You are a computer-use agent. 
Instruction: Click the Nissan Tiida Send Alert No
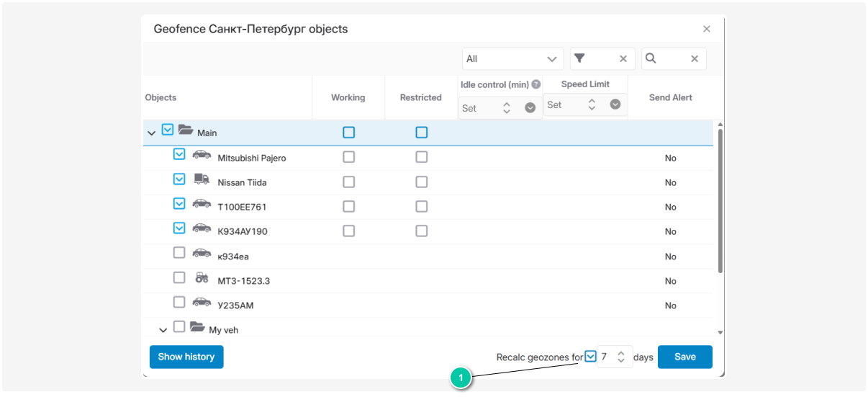point(671,182)
